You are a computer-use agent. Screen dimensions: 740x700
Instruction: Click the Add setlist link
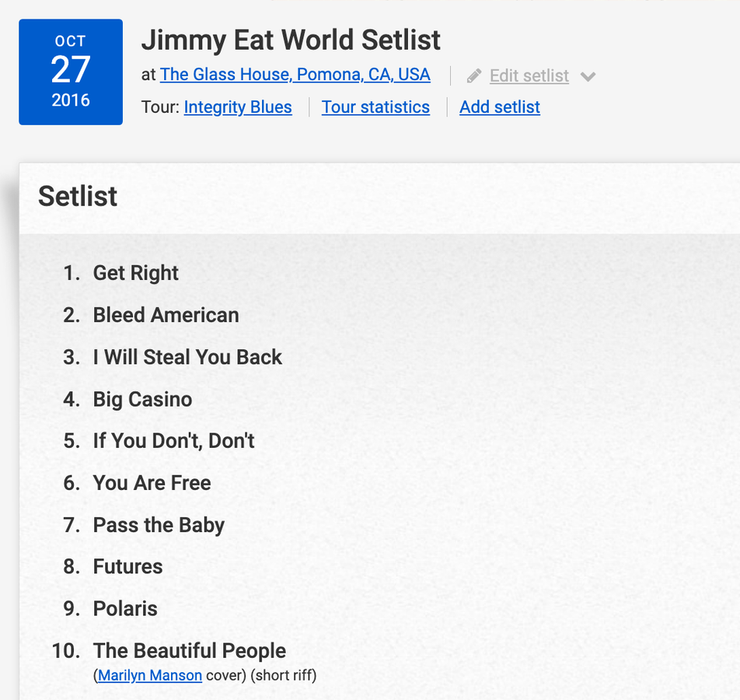pos(499,107)
